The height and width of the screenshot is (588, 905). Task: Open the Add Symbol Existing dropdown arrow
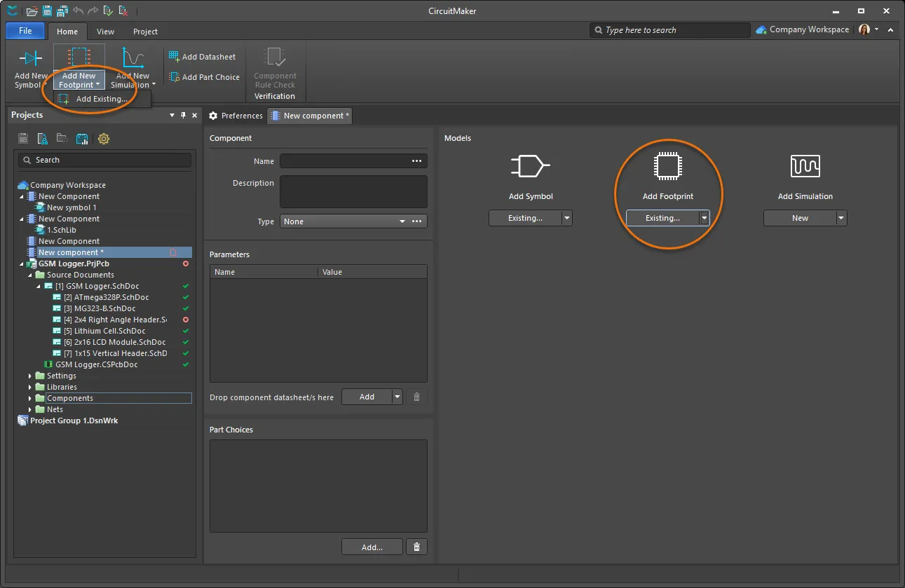coord(566,219)
